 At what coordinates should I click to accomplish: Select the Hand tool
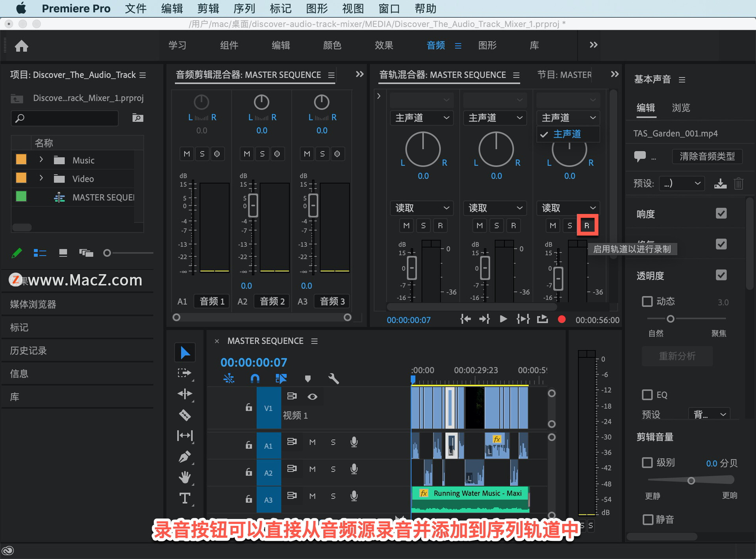pos(185,477)
